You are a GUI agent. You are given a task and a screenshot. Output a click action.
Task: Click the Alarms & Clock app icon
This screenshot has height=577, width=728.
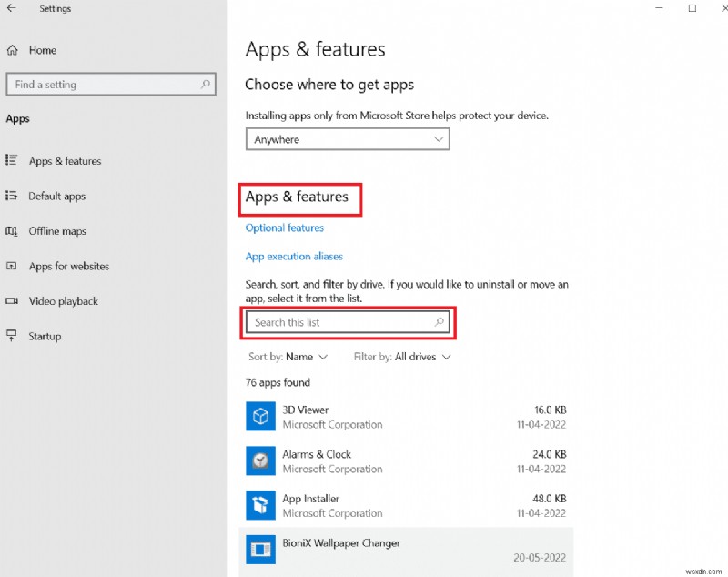pos(260,461)
